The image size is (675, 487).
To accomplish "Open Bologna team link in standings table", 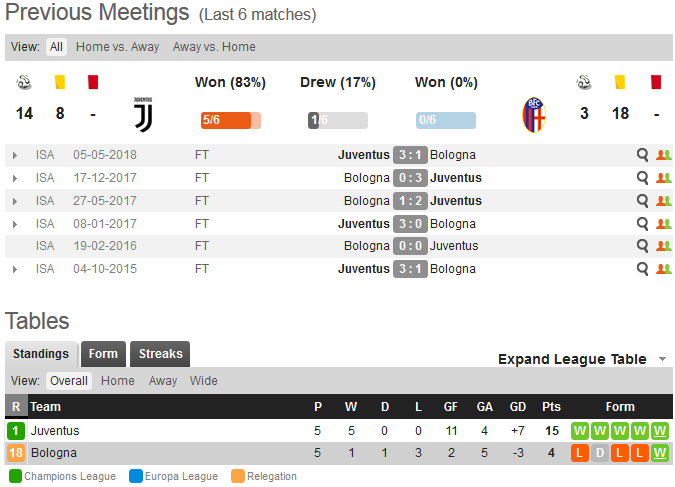I will coord(54,453).
